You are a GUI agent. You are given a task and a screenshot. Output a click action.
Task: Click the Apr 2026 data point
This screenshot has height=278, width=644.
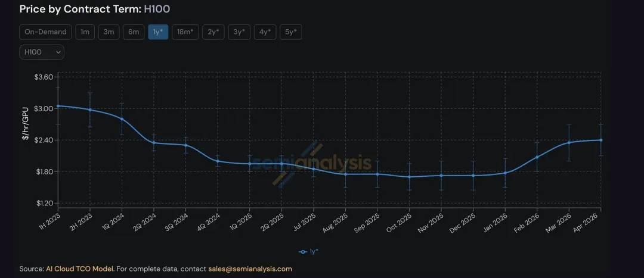(x=601, y=140)
